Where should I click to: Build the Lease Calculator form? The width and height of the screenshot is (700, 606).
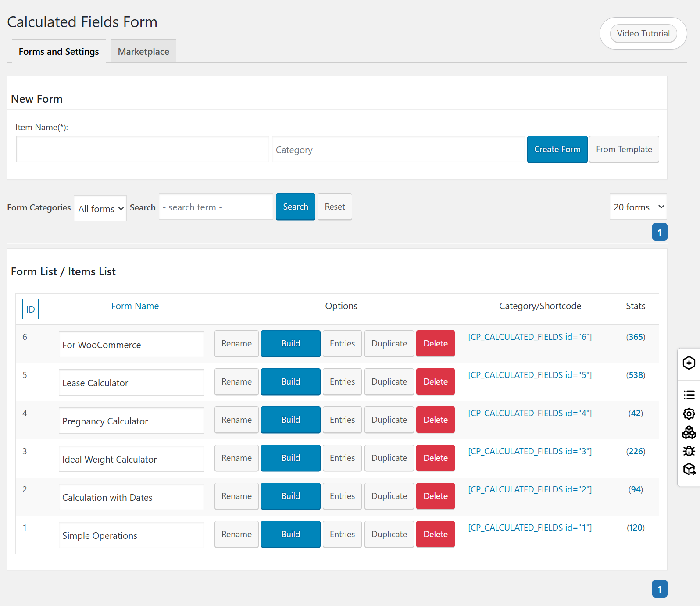290,381
